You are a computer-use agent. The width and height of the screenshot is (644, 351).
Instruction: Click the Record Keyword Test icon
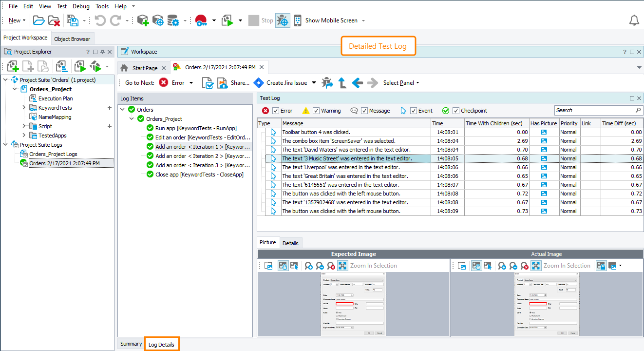(x=201, y=20)
